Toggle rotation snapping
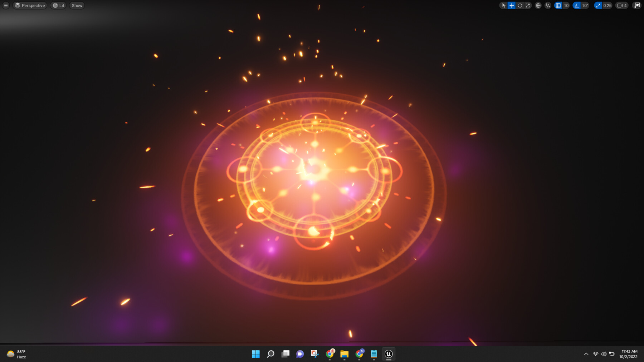This screenshot has width=644, height=362. (576, 5)
